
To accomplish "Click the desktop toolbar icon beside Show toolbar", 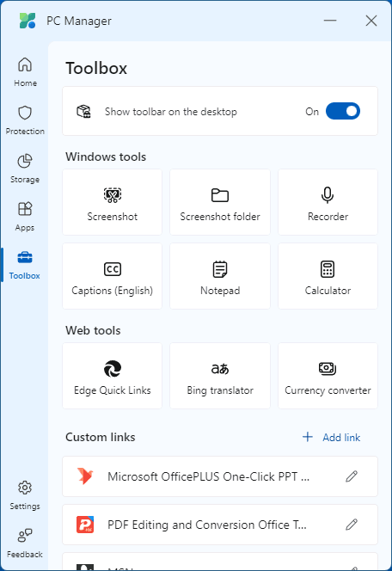I will click(83, 111).
